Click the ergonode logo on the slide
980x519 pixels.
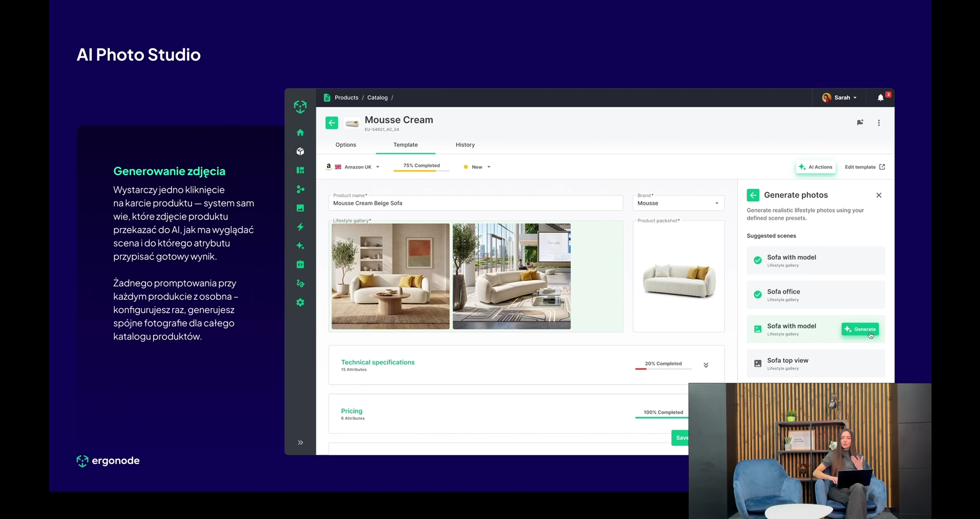(x=108, y=461)
